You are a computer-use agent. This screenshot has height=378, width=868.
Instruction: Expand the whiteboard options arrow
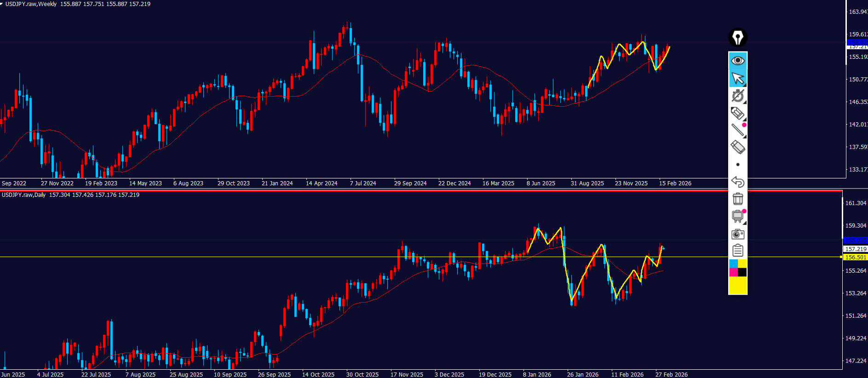tap(744, 223)
